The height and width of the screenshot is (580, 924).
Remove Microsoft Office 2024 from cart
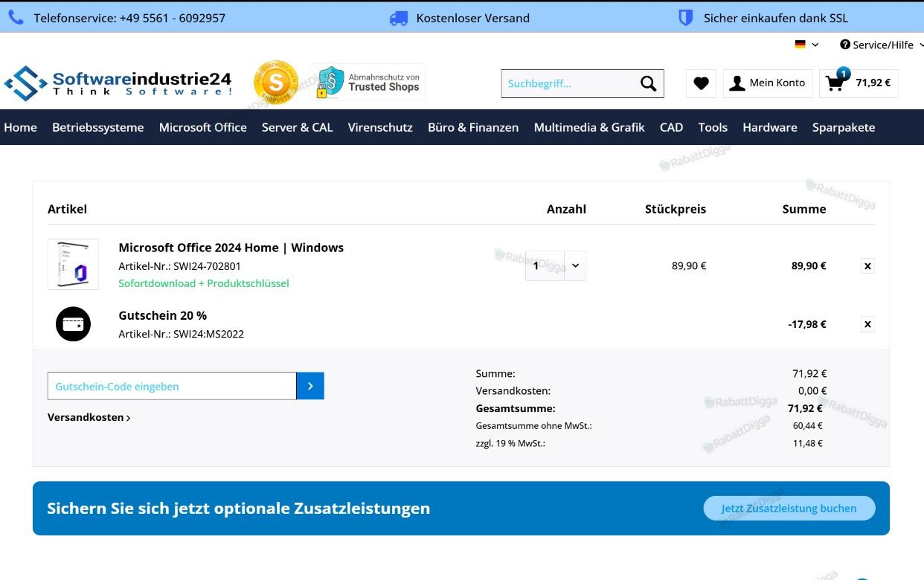(867, 265)
